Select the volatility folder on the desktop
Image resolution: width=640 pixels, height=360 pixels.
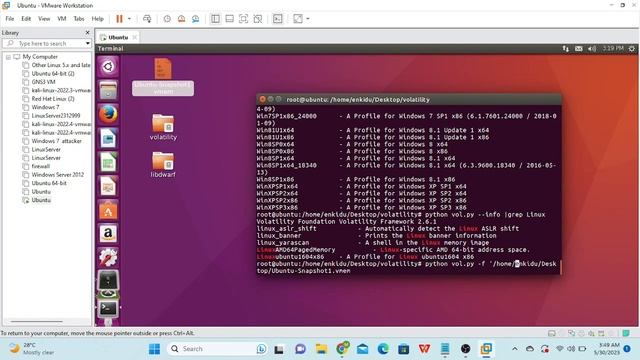click(x=163, y=127)
